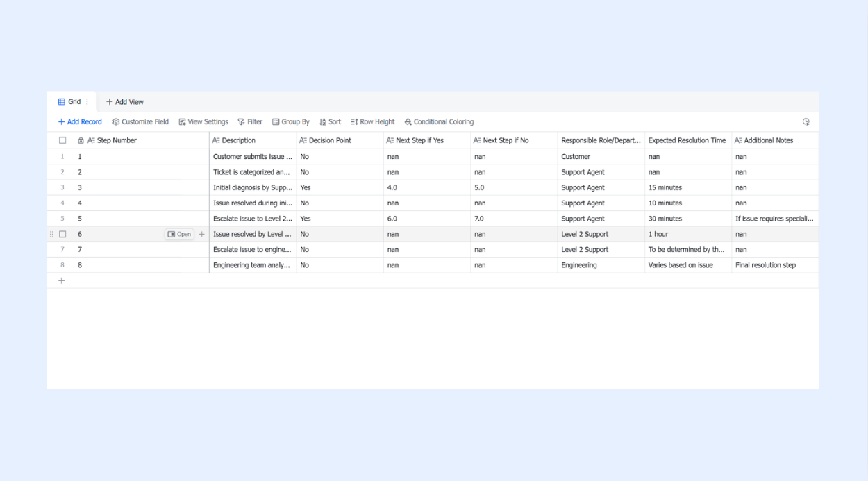Toggle the select-all checkbox in header
Viewport: 868px width, 481px height.
[x=62, y=140]
